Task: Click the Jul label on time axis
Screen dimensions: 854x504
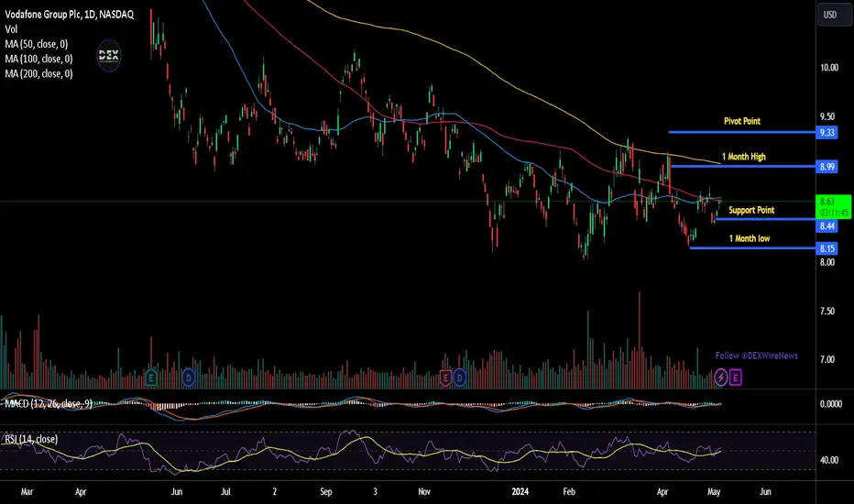Action: 225,491
